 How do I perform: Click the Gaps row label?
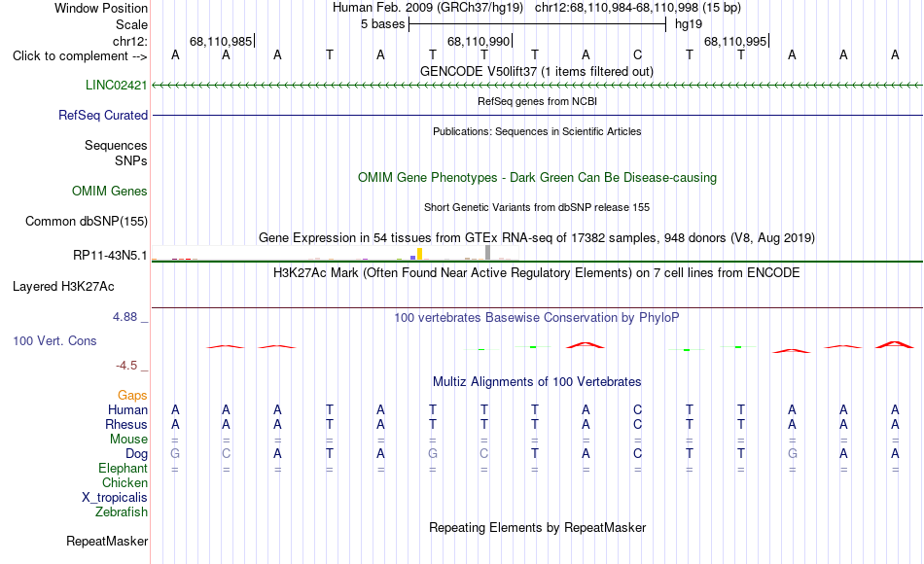click(x=132, y=395)
